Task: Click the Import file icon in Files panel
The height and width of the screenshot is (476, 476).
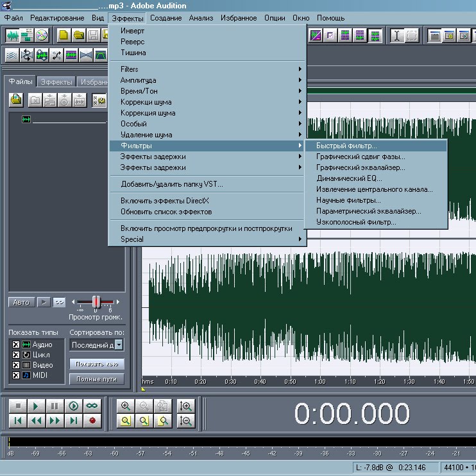Action: (17, 100)
